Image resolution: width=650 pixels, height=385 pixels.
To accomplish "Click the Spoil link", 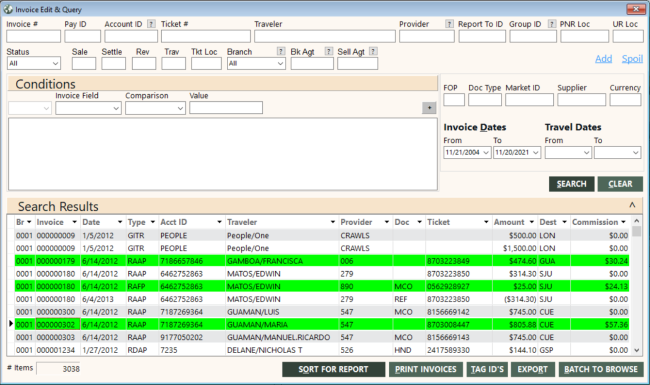I will click(x=632, y=59).
